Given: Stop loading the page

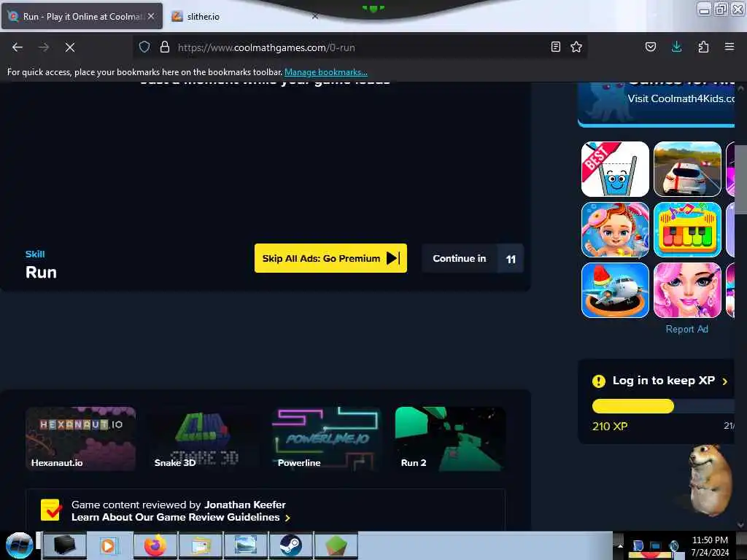Looking at the screenshot, I should point(69,47).
